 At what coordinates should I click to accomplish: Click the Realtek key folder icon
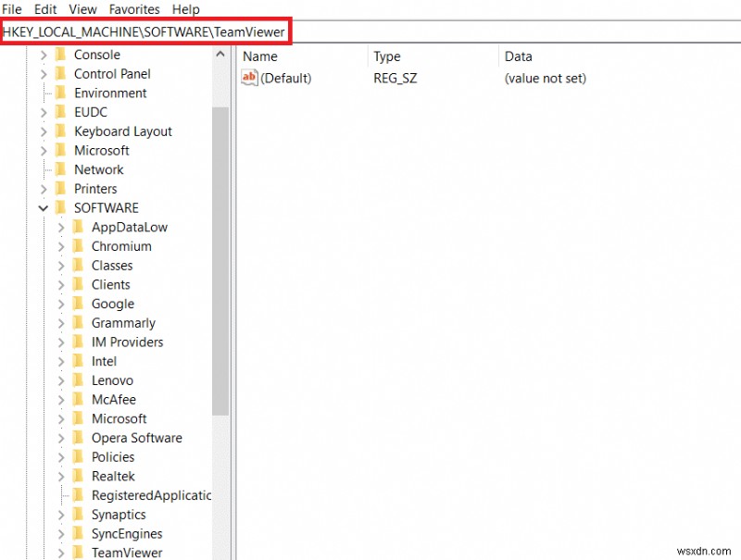76,476
